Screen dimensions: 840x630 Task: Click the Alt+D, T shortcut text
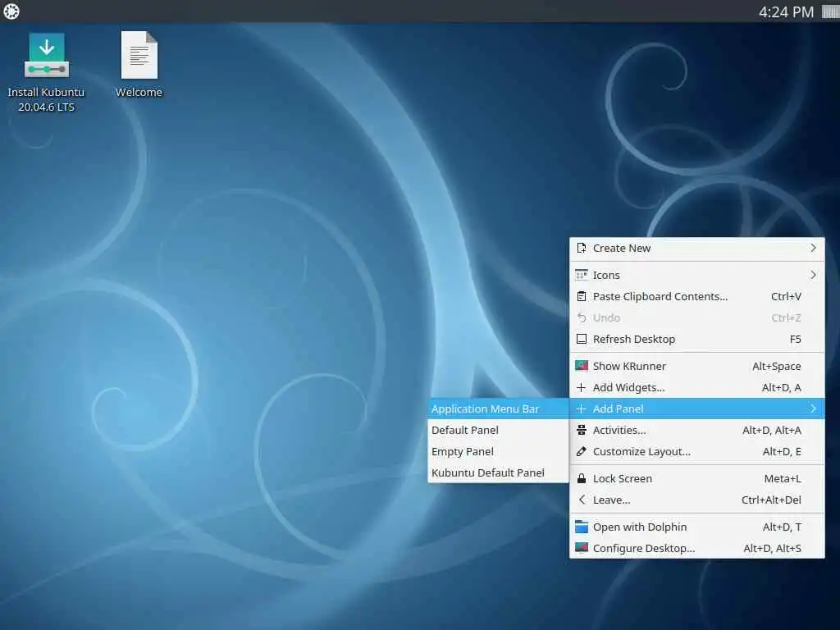[782, 527]
